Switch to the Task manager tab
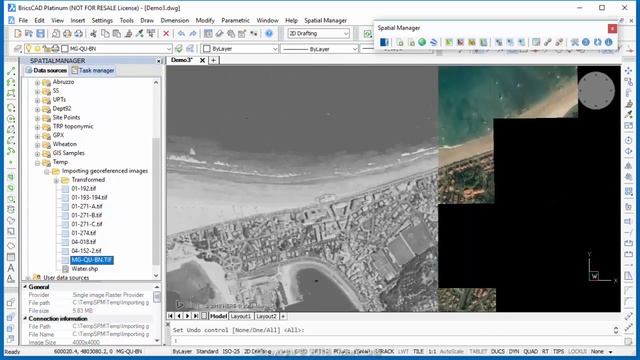This screenshot has width=640, height=360. click(x=93, y=70)
